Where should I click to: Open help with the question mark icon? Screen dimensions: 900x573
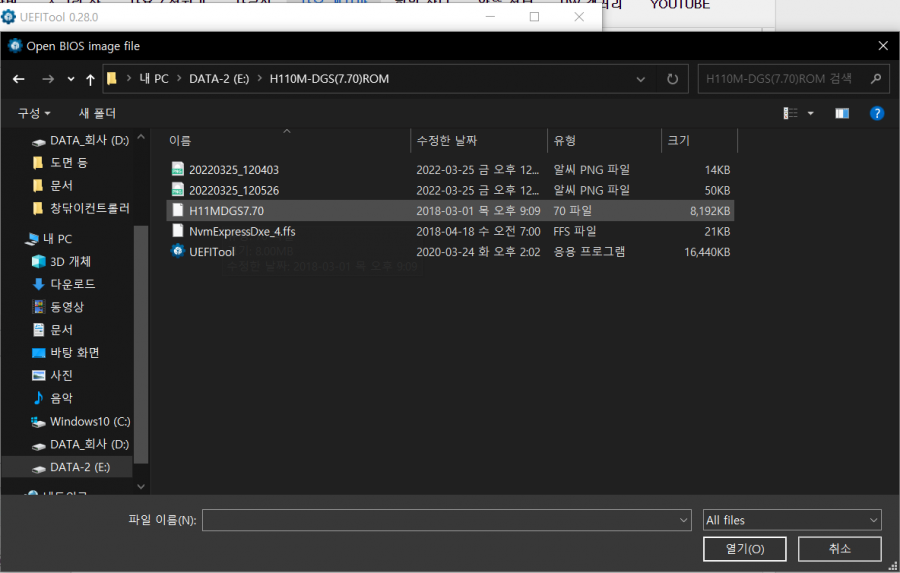[876, 113]
